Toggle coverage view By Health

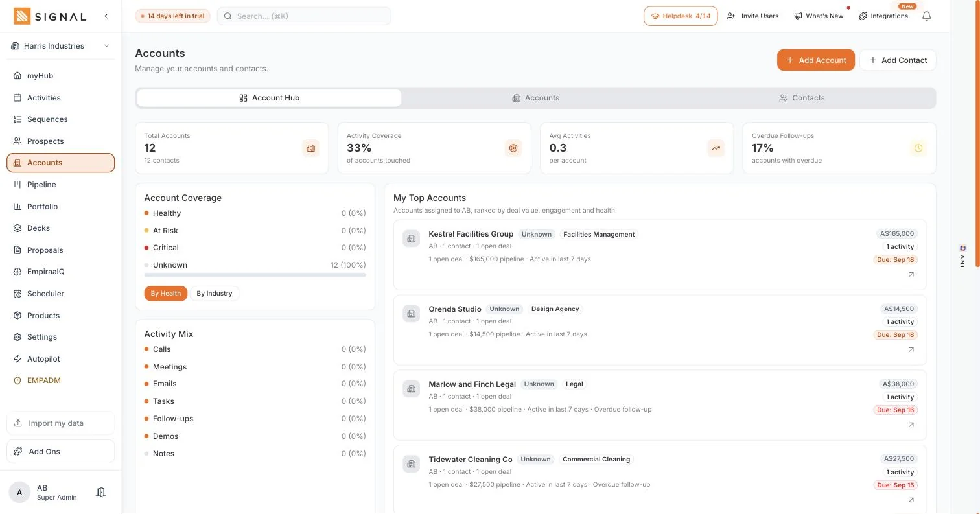pos(166,294)
